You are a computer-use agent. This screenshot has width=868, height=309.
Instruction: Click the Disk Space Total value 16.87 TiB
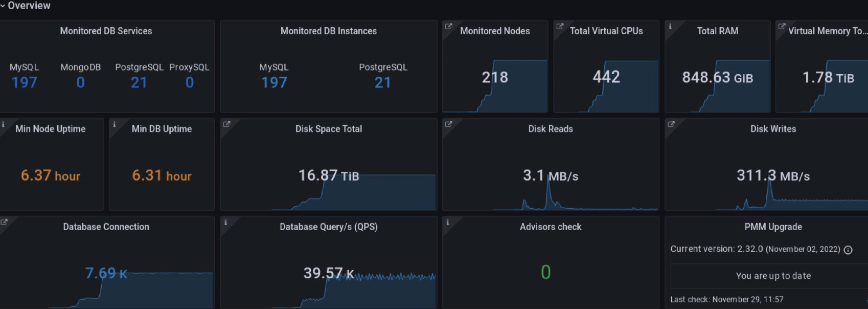[329, 175]
